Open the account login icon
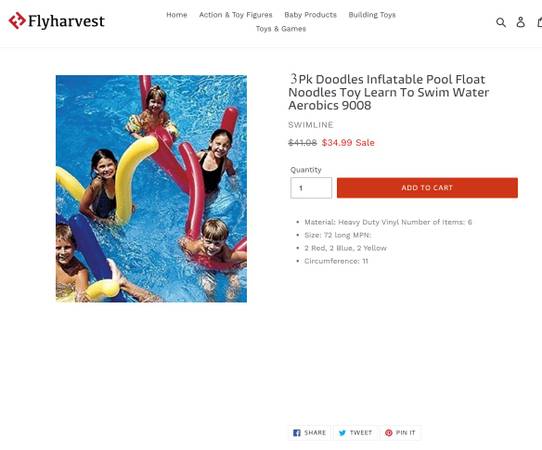The image size is (542, 450). [x=521, y=22]
